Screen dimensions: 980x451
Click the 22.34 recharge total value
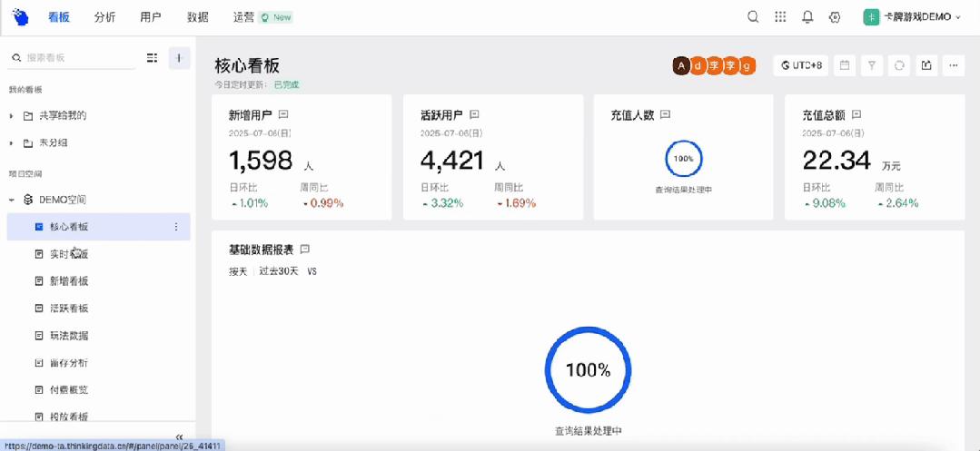click(836, 161)
